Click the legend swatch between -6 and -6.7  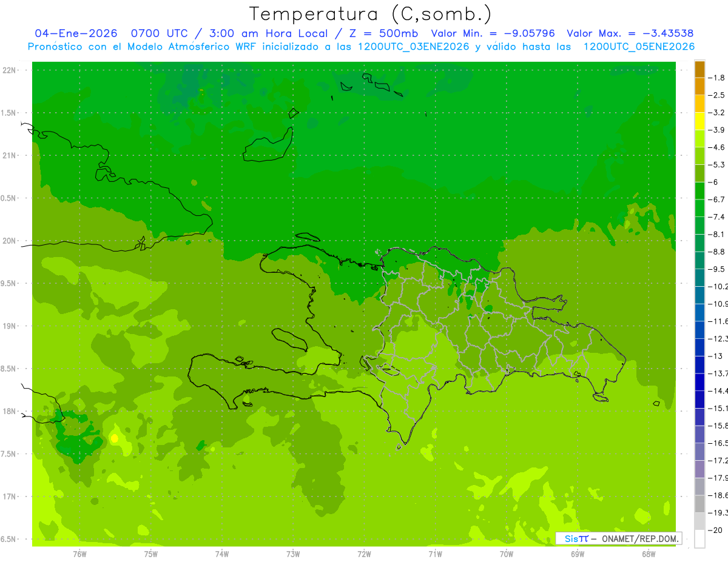click(699, 190)
